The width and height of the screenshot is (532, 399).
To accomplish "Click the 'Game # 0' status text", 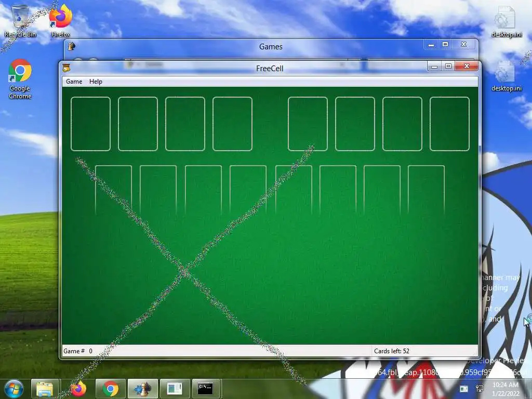I will click(78, 351).
